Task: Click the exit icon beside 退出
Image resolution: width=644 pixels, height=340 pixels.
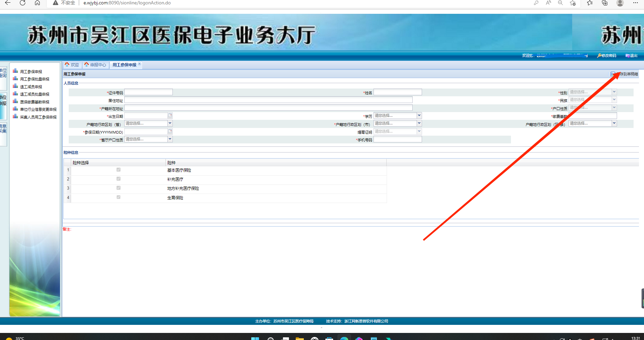Action: pos(627,56)
